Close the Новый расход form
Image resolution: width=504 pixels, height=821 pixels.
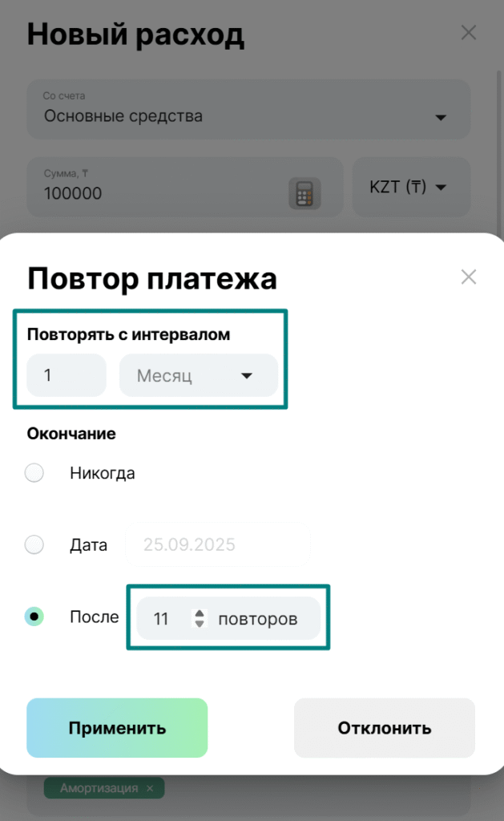tap(469, 33)
